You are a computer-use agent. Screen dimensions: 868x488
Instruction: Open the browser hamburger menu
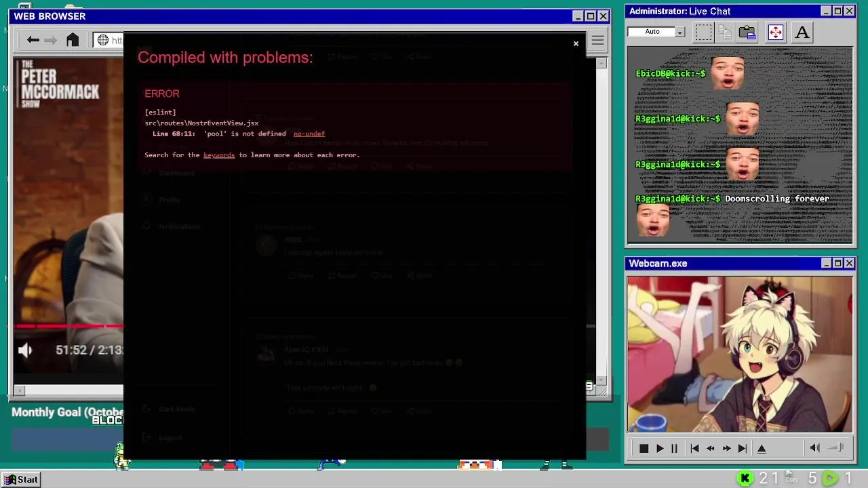click(x=597, y=41)
